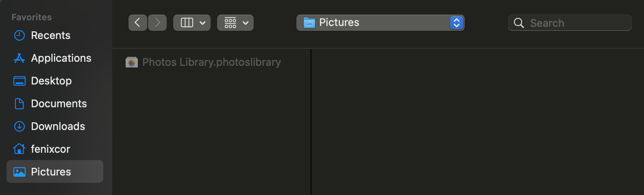
Task: Select Desktop in Favorites sidebar
Action: (51, 81)
